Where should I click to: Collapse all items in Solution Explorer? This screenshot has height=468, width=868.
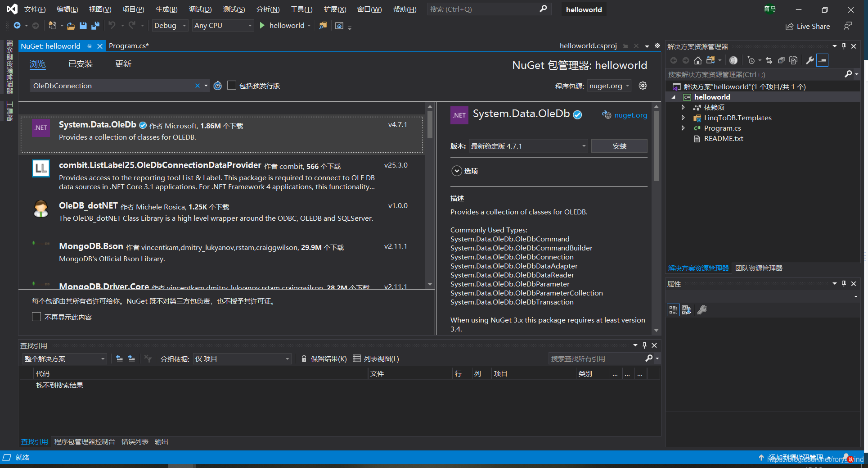tap(781, 60)
